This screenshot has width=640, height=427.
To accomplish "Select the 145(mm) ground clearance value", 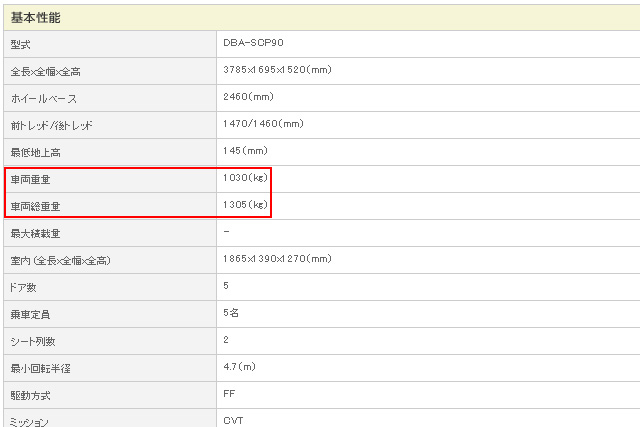I will point(245,151).
